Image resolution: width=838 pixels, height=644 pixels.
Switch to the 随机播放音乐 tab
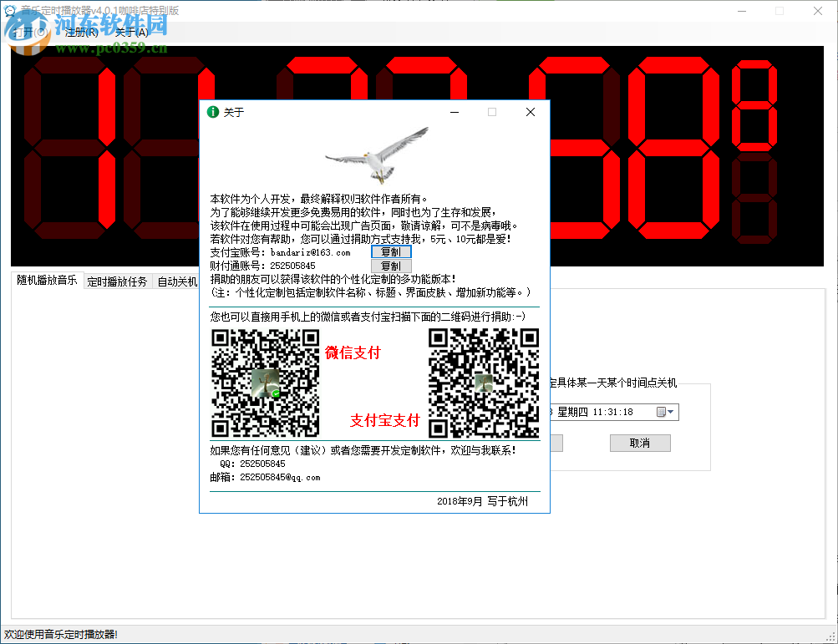47,281
